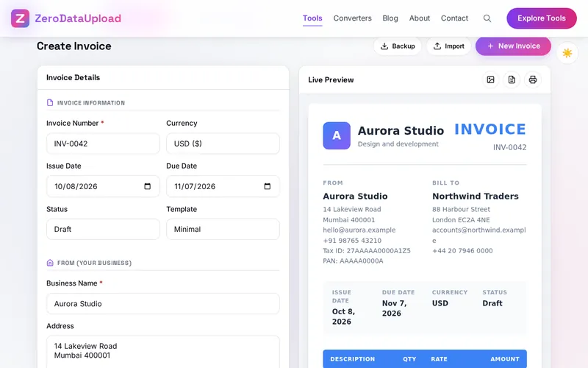Focus the Issue Date field 10/08/2026

(x=103, y=186)
